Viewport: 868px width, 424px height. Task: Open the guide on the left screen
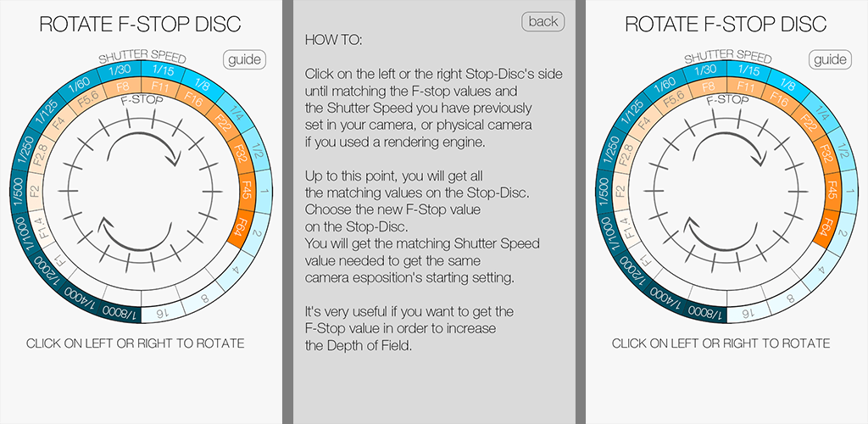244,59
